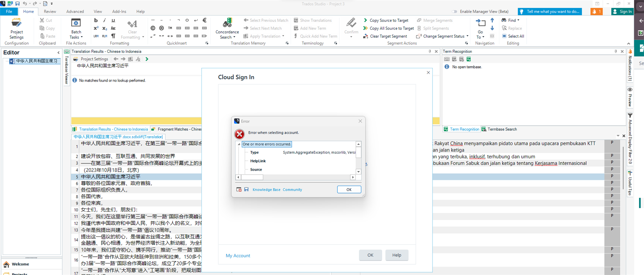The image size is (644, 275).
Task: Open the Community link in Error dialog
Action: coord(292,190)
